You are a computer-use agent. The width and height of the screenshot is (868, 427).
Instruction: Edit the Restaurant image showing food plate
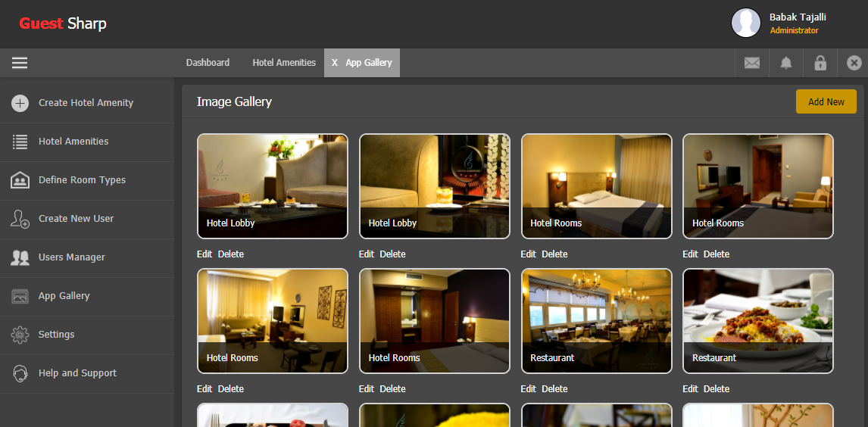690,389
